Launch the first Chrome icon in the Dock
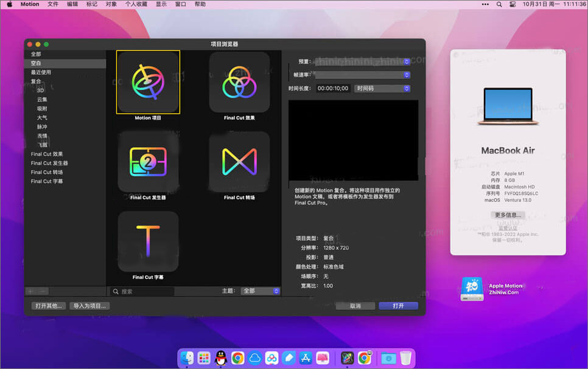The width and height of the screenshot is (588, 369). tap(238, 358)
